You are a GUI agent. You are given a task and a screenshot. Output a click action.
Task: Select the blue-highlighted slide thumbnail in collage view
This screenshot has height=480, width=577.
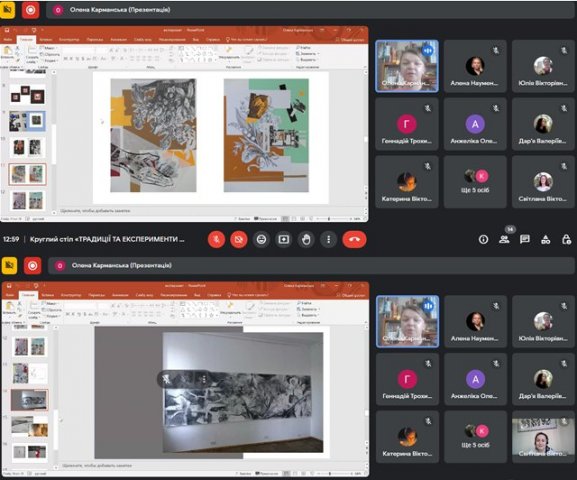point(28,121)
